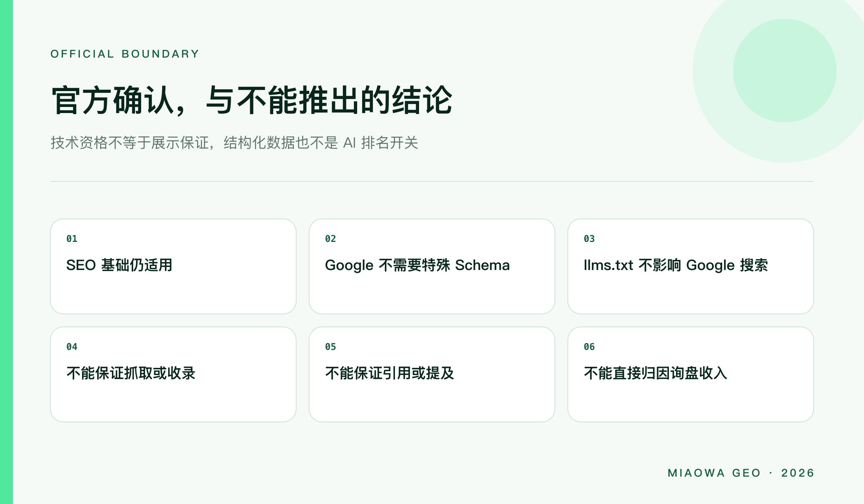
Task: Click the subtitle beginning '技术资格不等于展示保证'
Action: (x=234, y=143)
